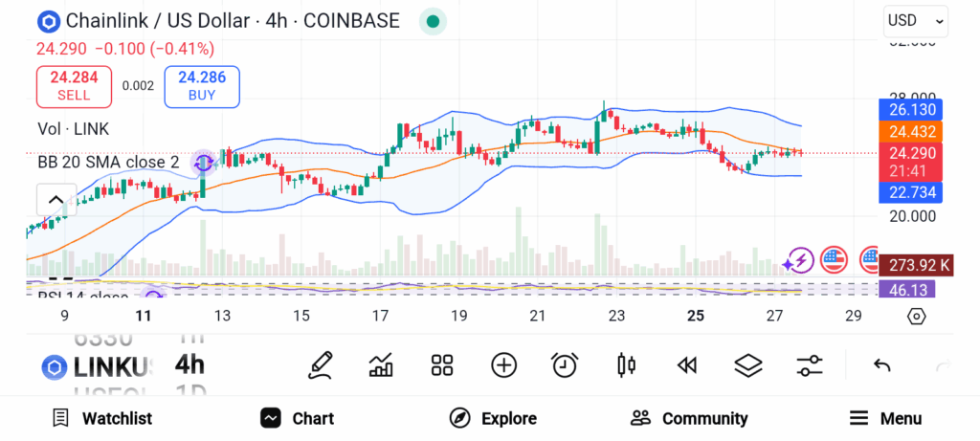This screenshot has width=980, height=441.
Task: Tap the purple lightning bolt events icon
Action: [x=799, y=260]
